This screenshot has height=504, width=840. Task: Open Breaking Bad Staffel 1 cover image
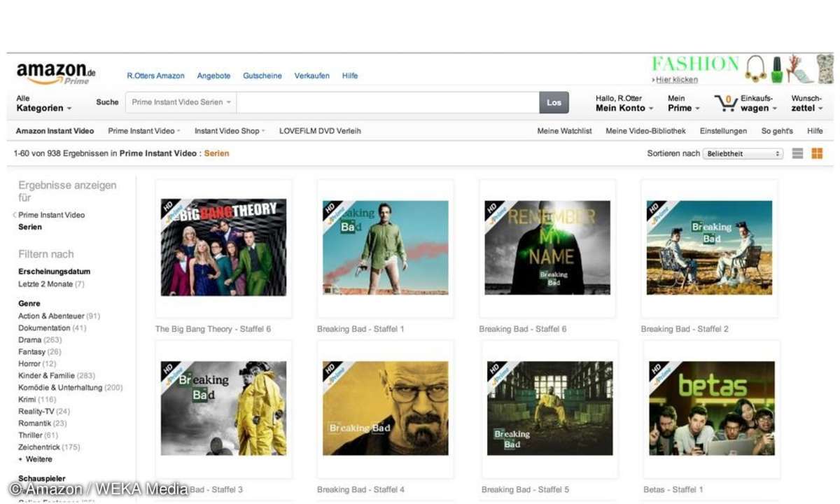tap(386, 248)
